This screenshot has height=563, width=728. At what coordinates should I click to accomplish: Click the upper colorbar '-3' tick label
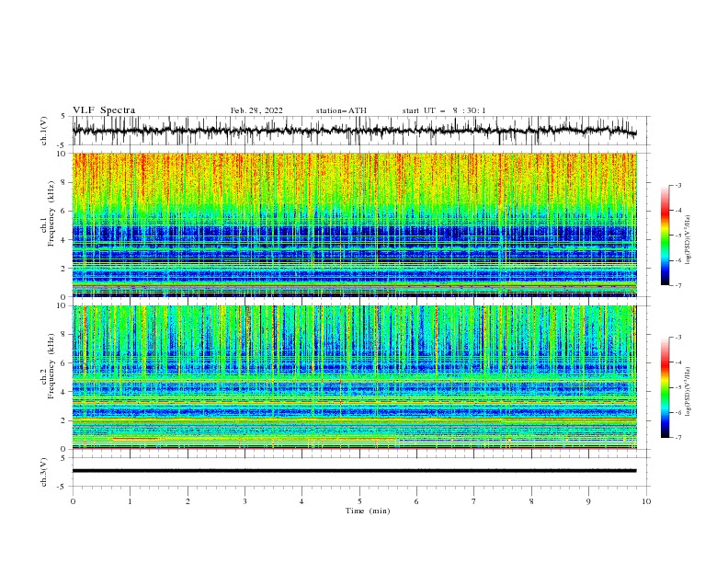point(678,185)
